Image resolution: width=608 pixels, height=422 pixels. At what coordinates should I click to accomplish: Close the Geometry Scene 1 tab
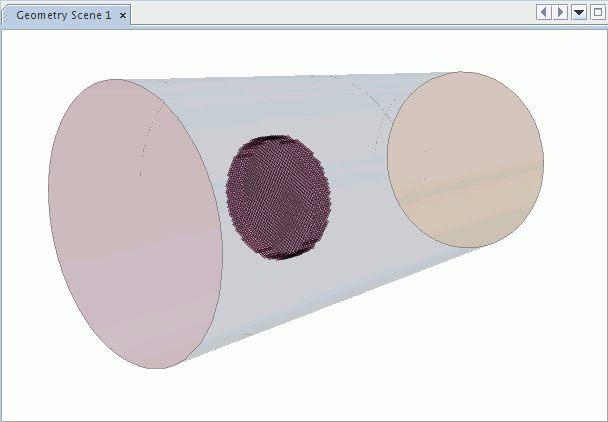[123, 17]
